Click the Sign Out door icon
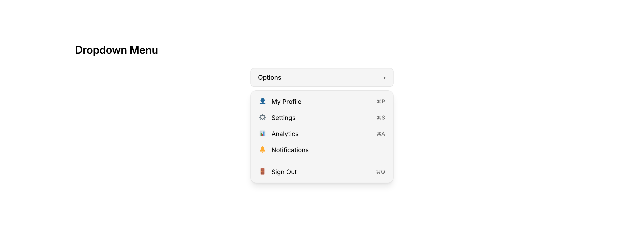 pos(262,172)
